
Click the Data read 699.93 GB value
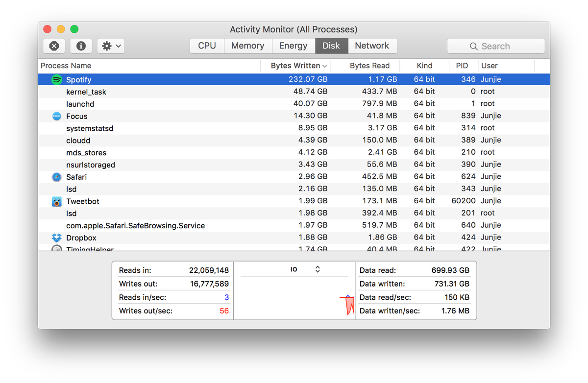pos(450,270)
